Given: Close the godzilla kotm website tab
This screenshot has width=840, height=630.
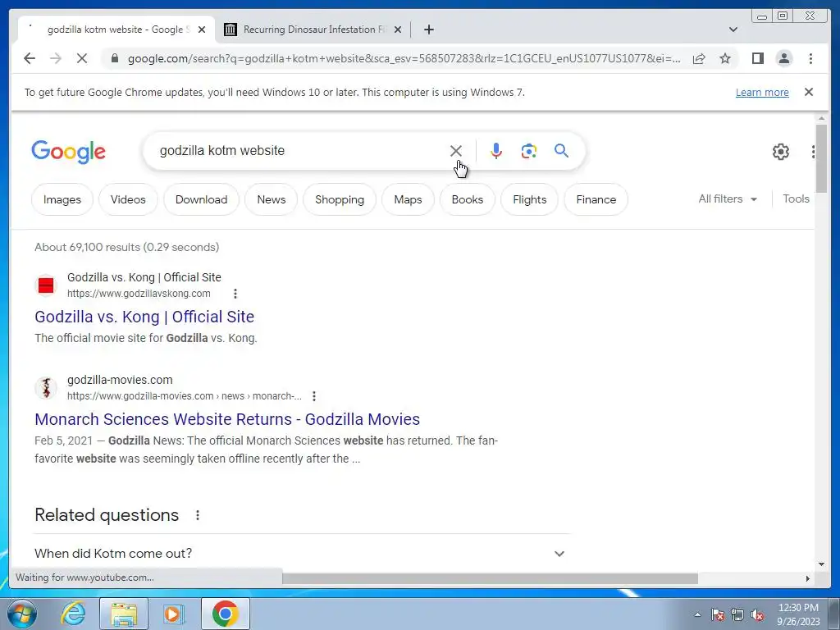Looking at the screenshot, I should tap(202, 30).
